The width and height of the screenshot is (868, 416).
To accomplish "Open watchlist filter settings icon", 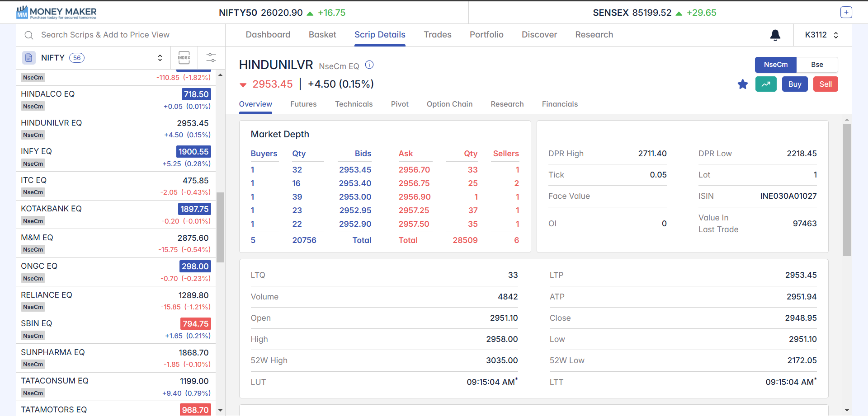I will 211,57.
